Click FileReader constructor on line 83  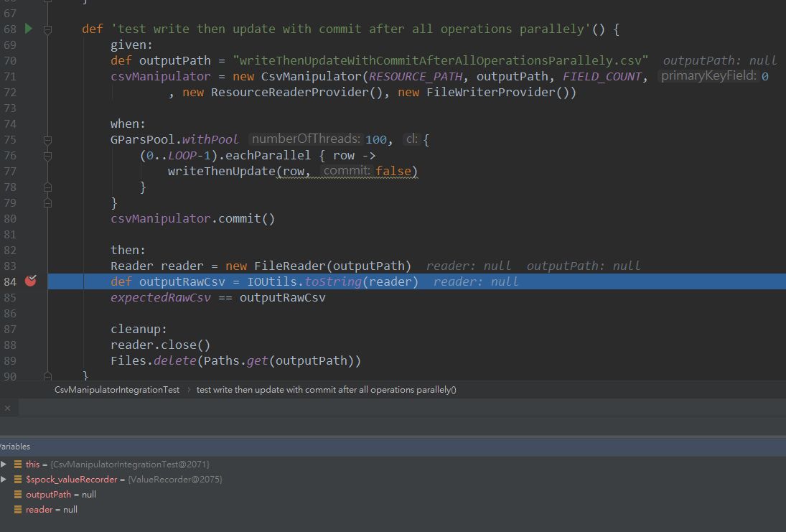[x=290, y=266]
